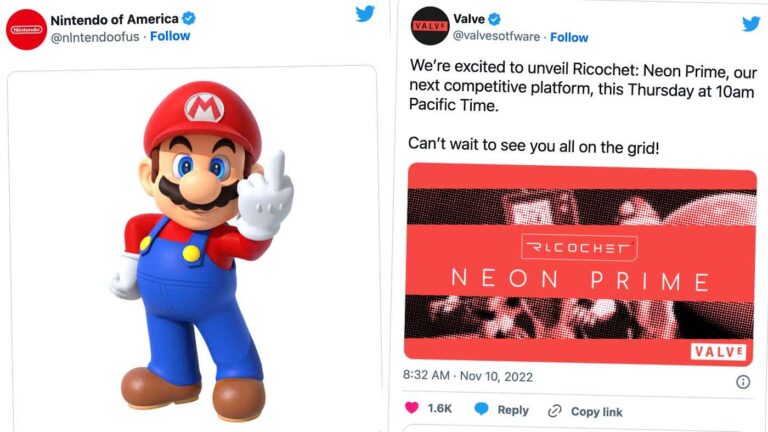Copy link to the Valve tweet
The height and width of the screenshot is (432, 768).
click(x=585, y=411)
